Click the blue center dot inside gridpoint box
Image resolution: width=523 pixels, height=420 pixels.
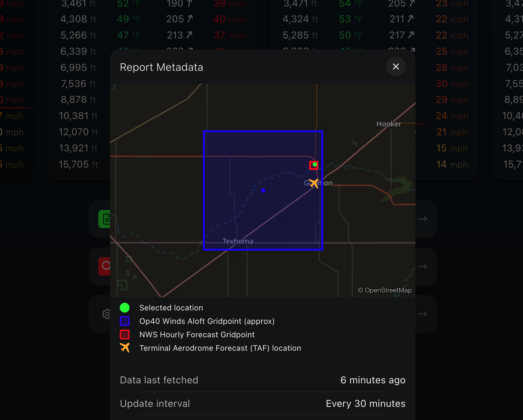[x=263, y=190]
